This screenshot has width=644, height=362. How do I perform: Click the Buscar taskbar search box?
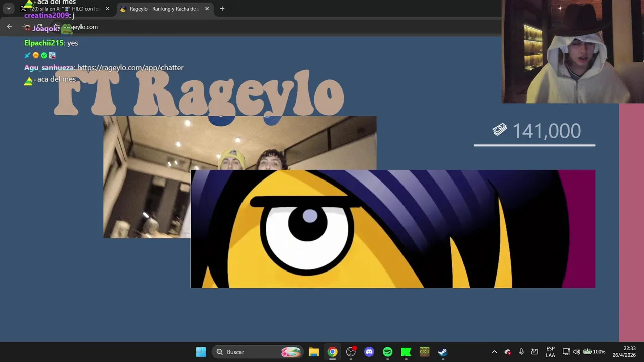[x=258, y=352]
